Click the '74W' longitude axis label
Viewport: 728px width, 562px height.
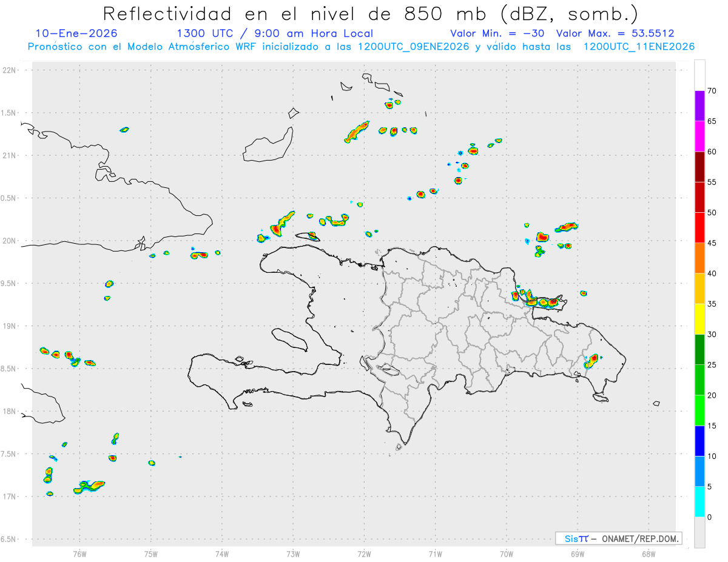coord(222,553)
